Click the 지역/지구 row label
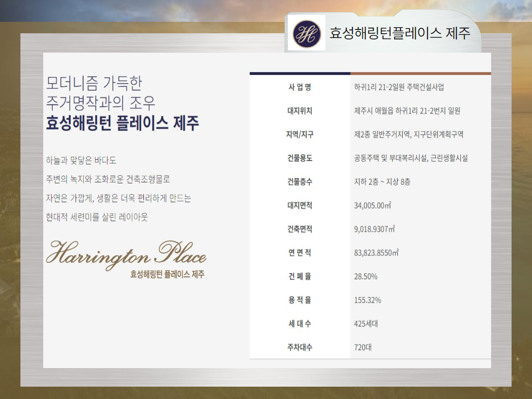The width and height of the screenshot is (532, 399). (x=300, y=135)
